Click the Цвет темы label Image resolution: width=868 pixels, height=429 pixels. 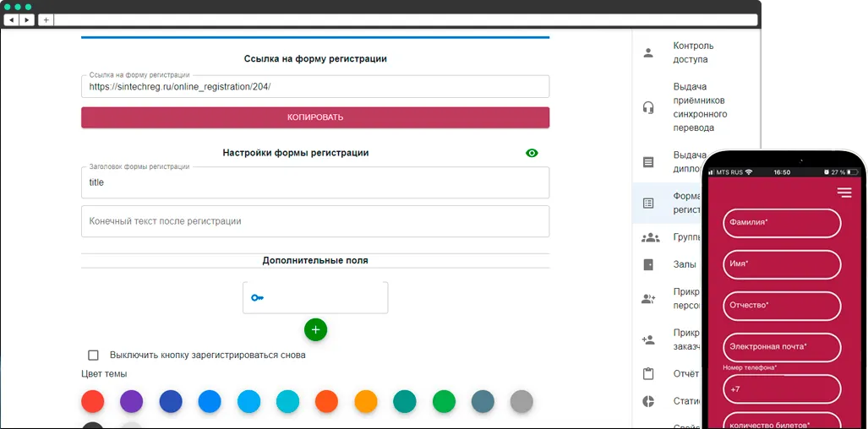click(104, 374)
